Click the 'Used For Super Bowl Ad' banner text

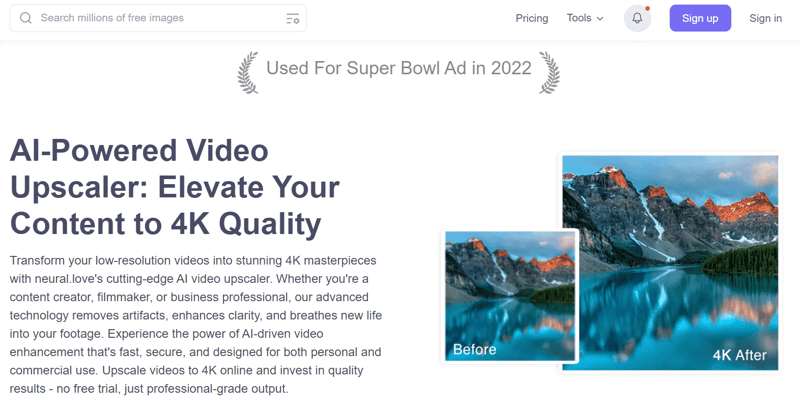pyautogui.click(x=398, y=69)
